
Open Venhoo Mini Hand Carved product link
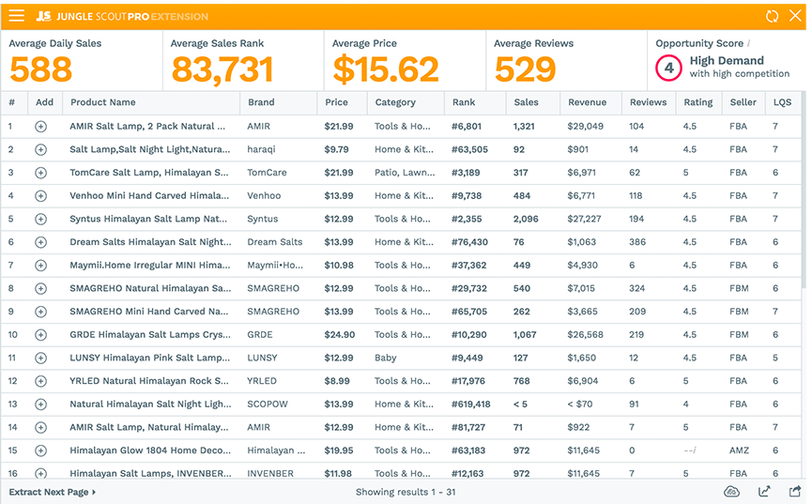click(148, 195)
